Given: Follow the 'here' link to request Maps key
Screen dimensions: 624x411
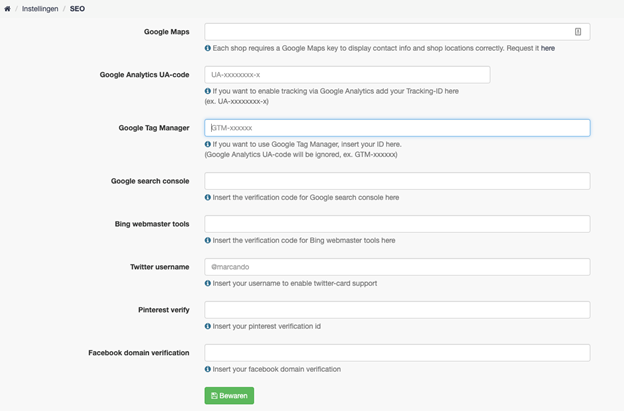Looking at the screenshot, I should point(548,48).
